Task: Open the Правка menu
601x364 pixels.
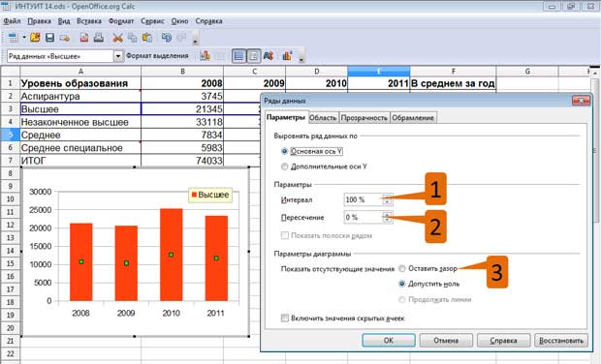Action: (39, 21)
